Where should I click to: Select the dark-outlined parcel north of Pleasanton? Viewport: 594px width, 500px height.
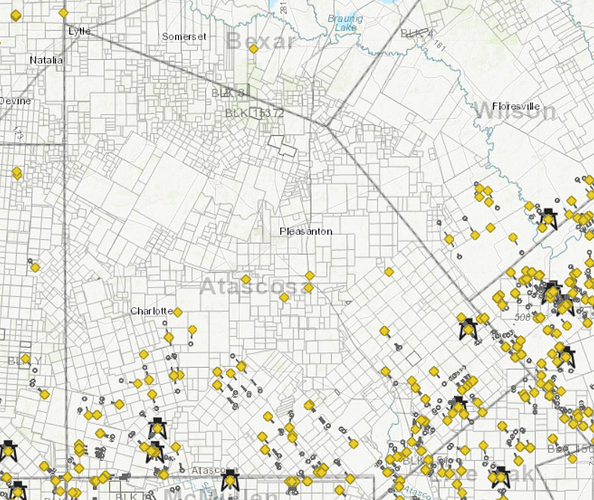click(x=282, y=145)
